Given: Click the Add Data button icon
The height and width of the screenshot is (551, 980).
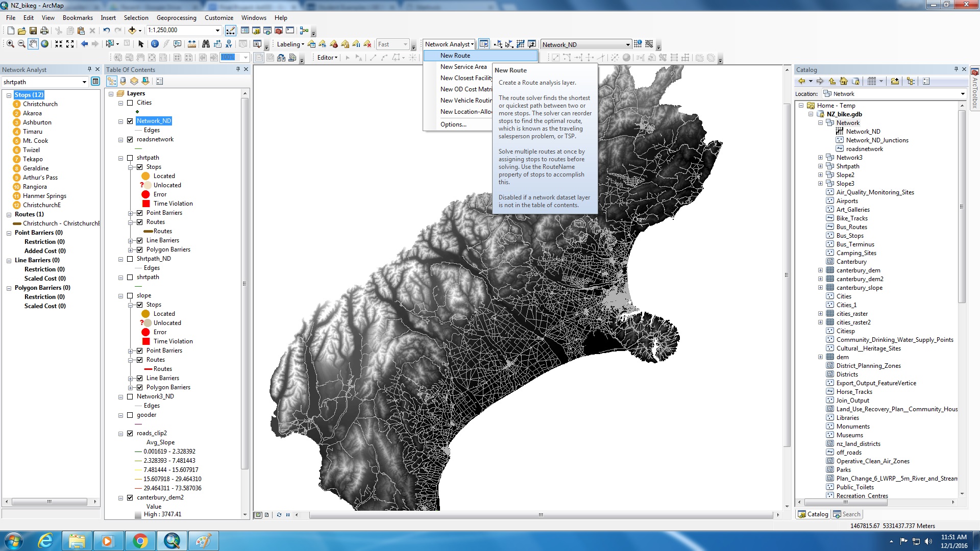Looking at the screenshot, I should click(132, 31).
